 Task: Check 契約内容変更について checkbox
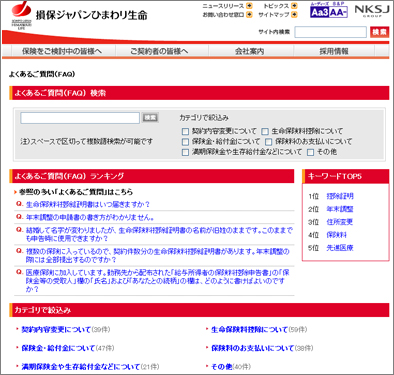click(x=185, y=132)
